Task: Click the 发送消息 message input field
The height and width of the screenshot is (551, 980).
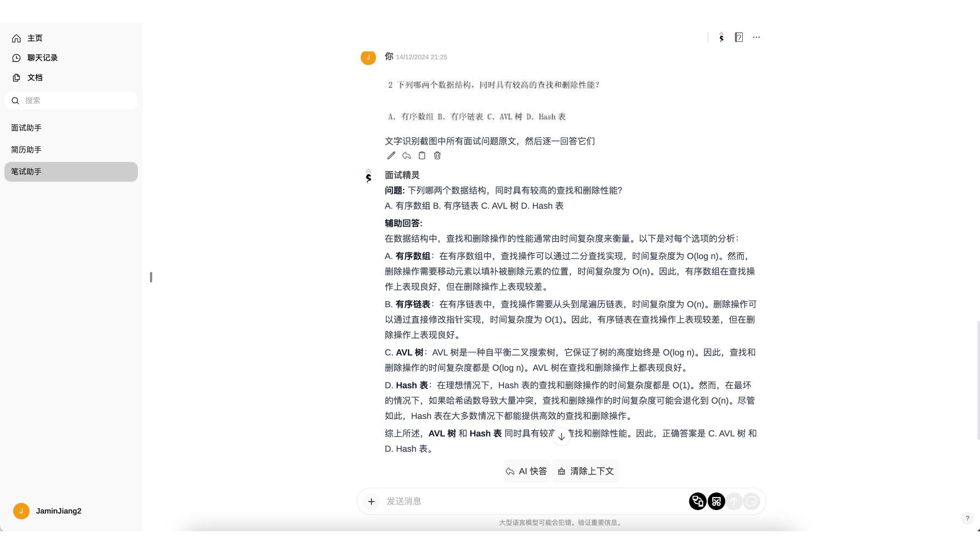Action: 532,501
